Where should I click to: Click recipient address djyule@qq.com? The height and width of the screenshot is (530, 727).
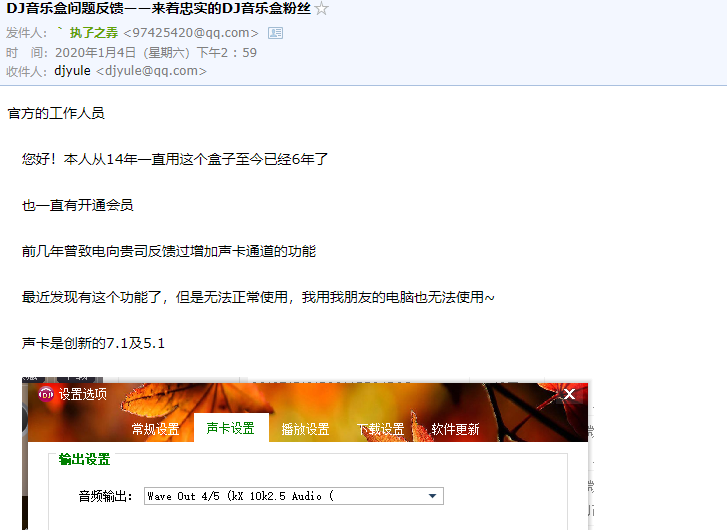[151, 71]
